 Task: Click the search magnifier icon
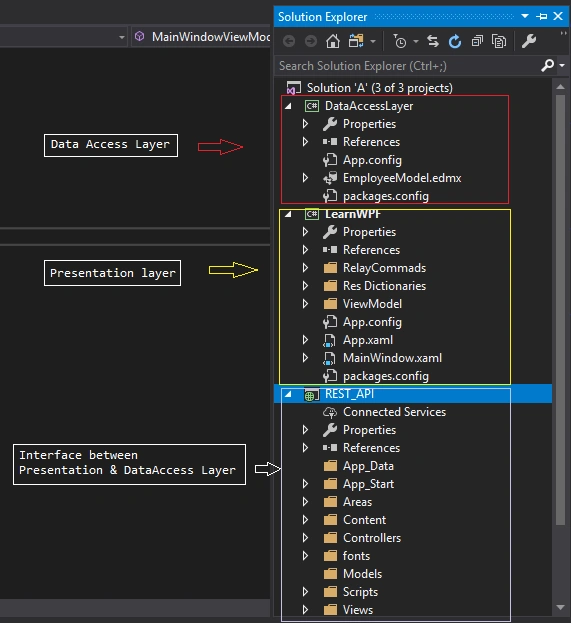click(x=547, y=65)
